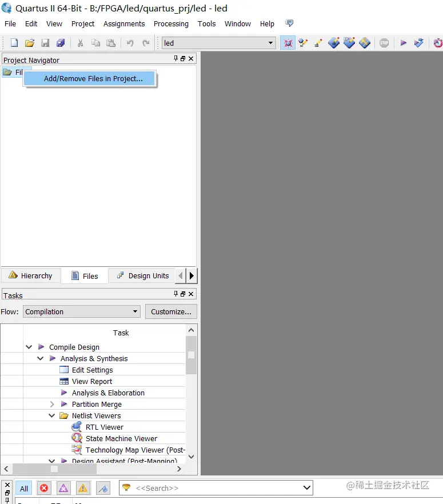Pin the Tasks panel
The width and height of the screenshot is (443, 504).
pyautogui.click(x=175, y=294)
